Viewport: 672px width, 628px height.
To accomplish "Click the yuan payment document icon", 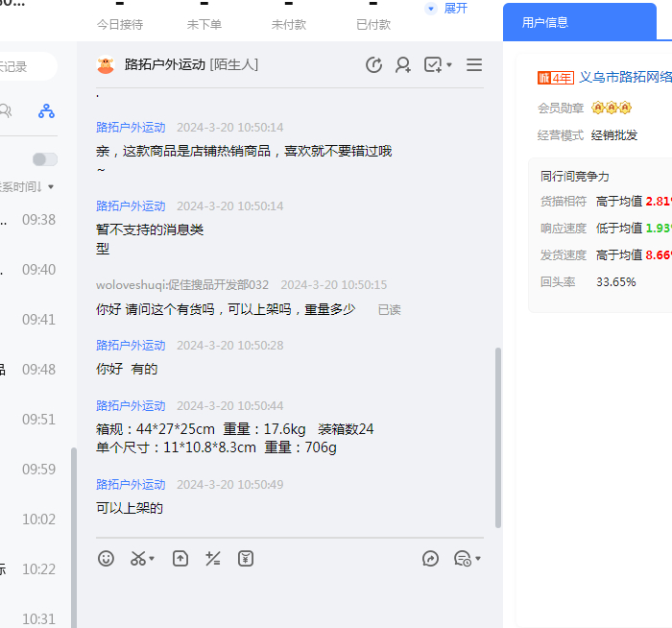I will pyautogui.click(x=246, y=559).
